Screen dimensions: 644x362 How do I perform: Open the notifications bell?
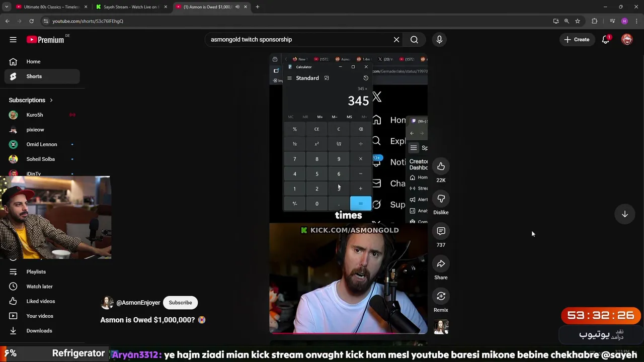pyautogui.click(x=606, y=40)
